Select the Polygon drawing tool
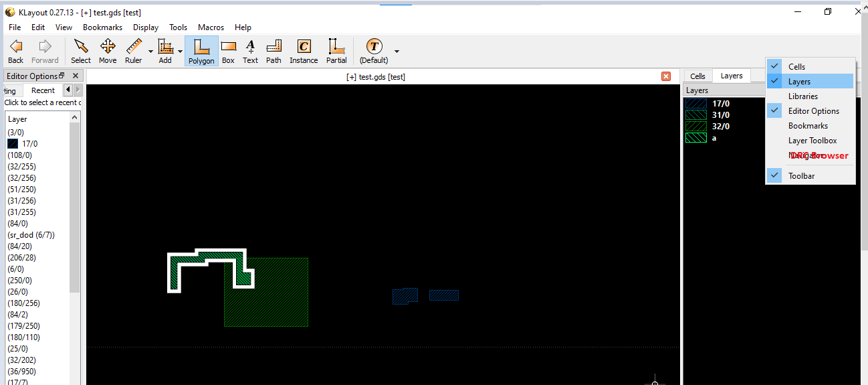868x385 pixels. pos(201,51)
